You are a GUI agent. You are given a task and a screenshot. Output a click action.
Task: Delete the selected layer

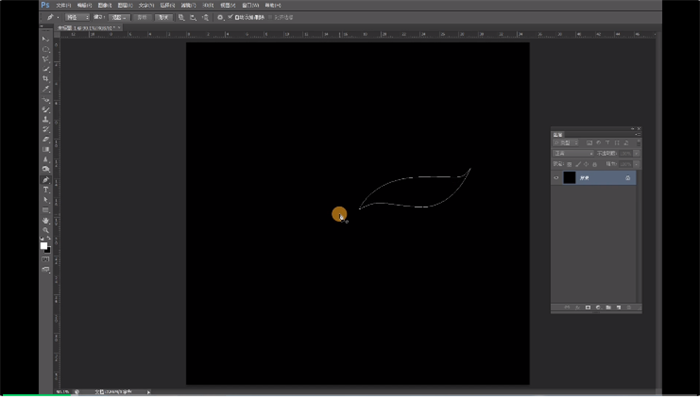pyautogui.click(x=629, y=308)
